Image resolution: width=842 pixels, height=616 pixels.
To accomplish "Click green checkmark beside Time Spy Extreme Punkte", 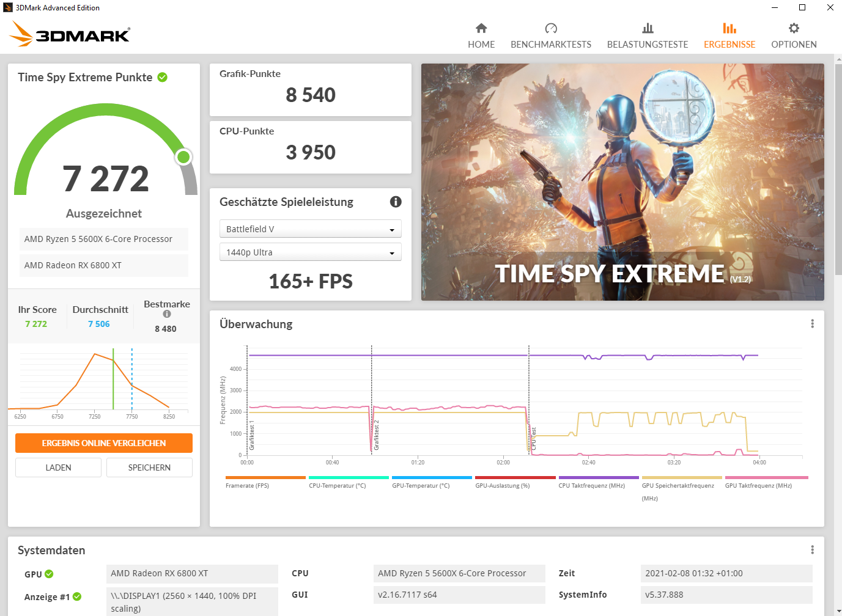I will (163, 77).
